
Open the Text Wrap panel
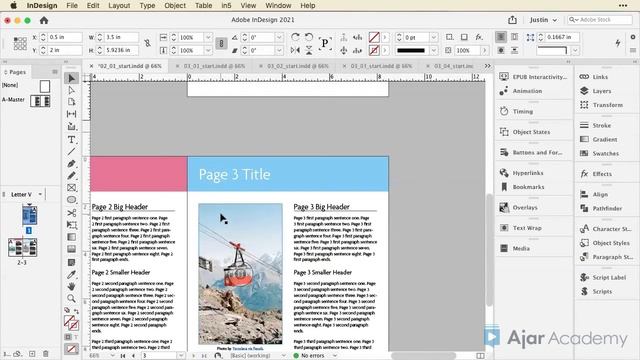pyautogui.click(x=527, y=228)
